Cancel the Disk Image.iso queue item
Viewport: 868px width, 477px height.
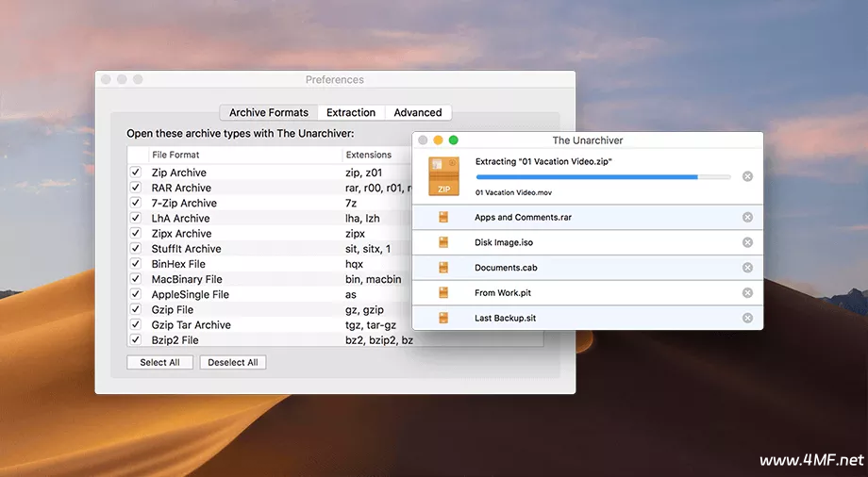point(747,242)
